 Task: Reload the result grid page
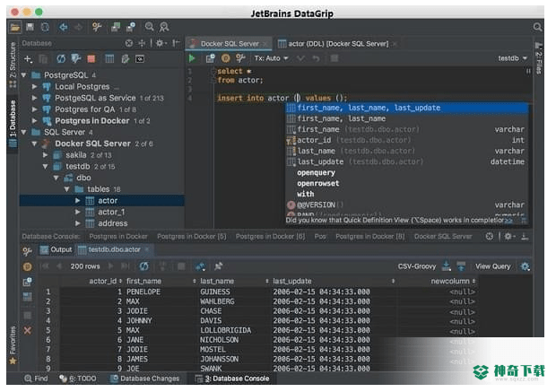(144, 266)
